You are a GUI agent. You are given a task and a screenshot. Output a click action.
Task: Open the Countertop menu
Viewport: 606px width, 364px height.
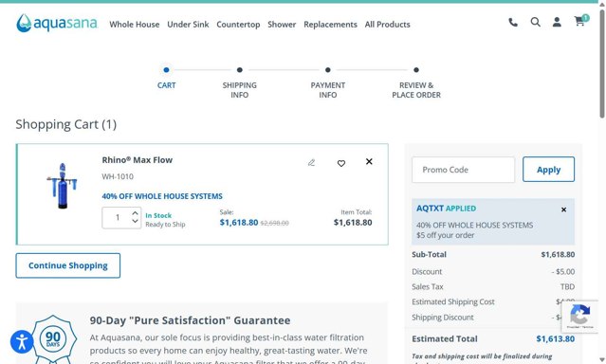coord(238,25)
